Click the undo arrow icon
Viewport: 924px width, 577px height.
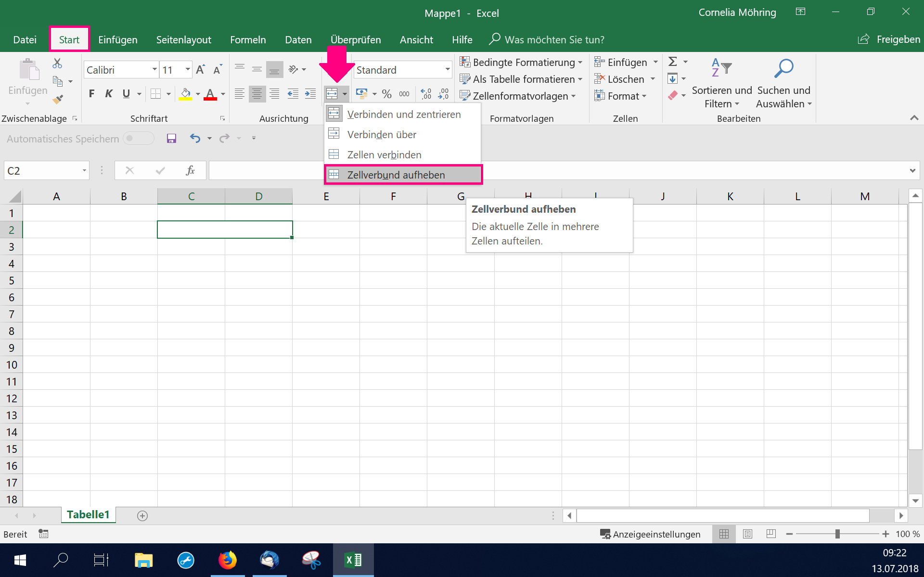click(x=195, y=139)
